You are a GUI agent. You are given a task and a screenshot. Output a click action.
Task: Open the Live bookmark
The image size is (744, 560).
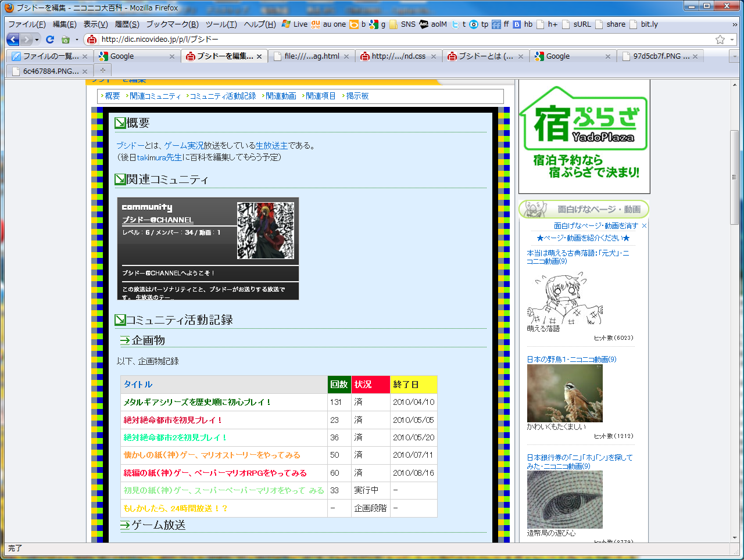point(295,24)
